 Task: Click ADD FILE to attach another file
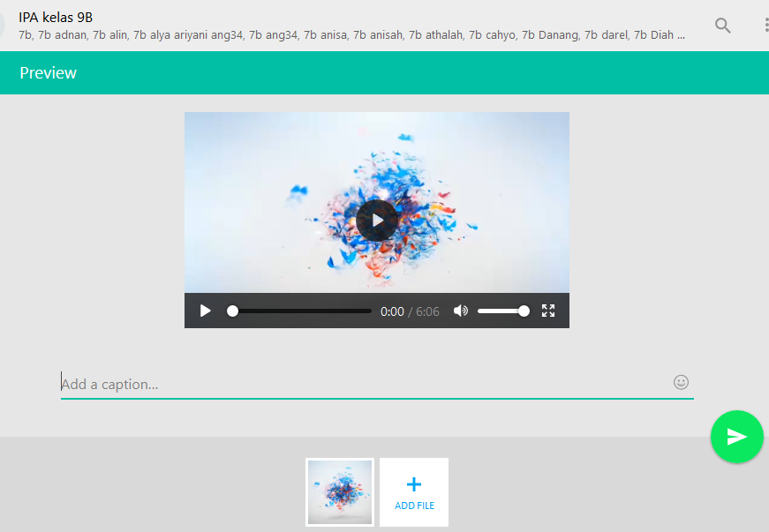[414, 492]
